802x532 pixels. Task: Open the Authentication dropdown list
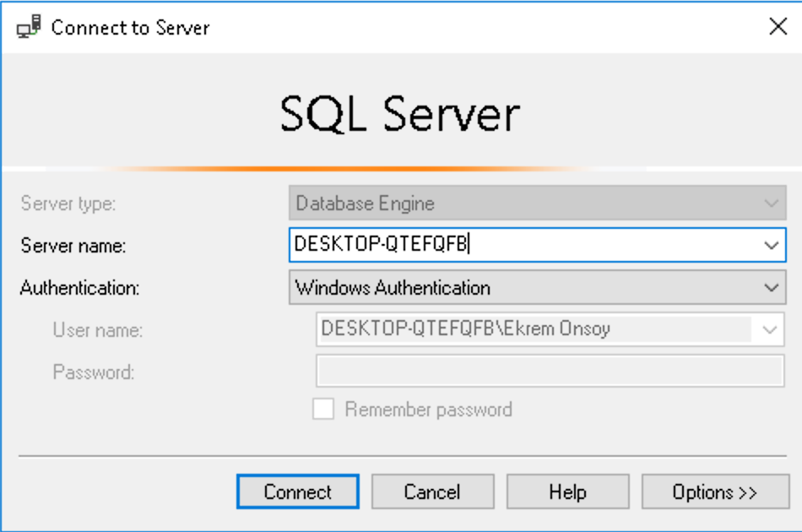[x=770, y=288]
